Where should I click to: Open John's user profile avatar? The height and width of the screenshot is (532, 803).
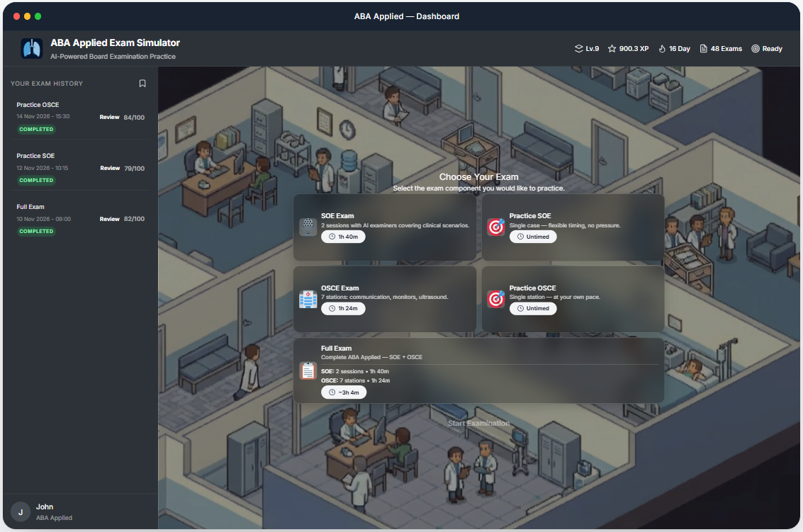pyautogui.click(x=21, y=511)
